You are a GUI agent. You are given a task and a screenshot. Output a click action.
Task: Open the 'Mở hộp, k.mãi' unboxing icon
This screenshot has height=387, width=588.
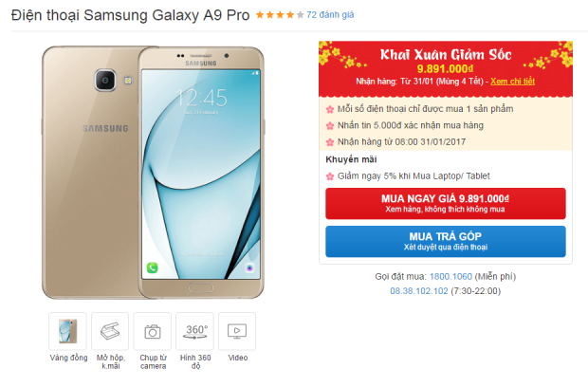click(110, 331)
